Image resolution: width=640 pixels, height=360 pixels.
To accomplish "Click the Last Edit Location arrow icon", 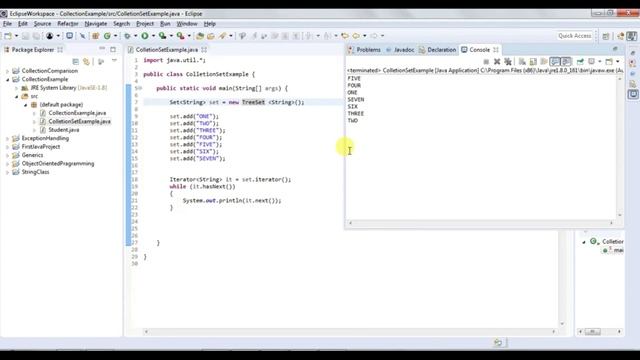I will pyautogui.click(x=345, y=36).
